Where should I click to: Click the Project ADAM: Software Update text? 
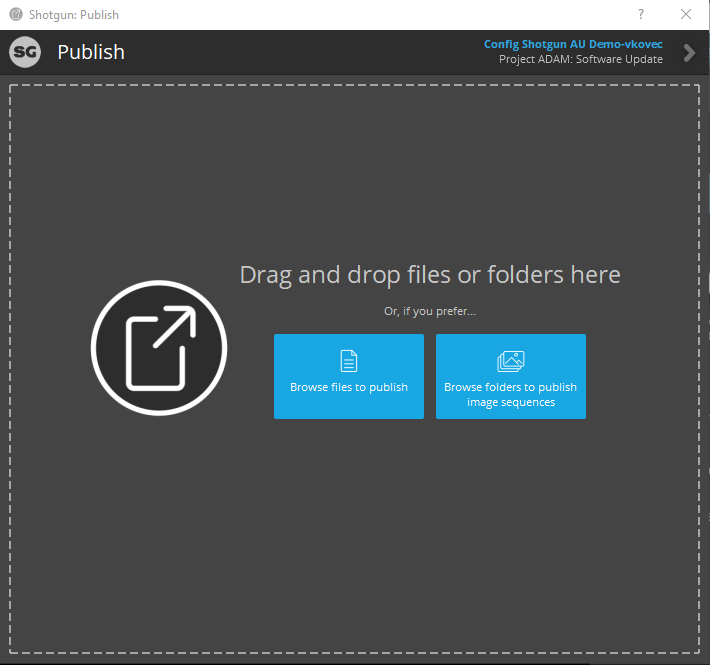[x=580, y=60]
